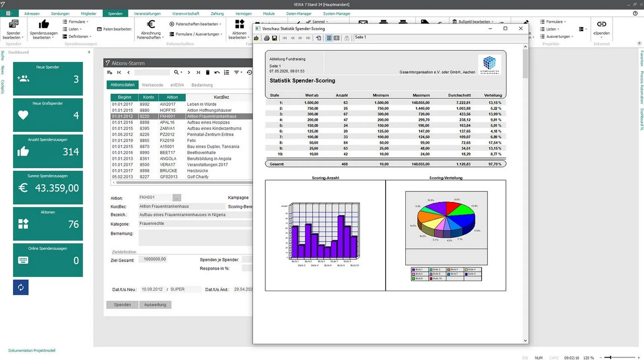The width and height of the screenshot is (644, 360).
Task: Click the zoom slider in the status bar
Action: coord(621,358)
